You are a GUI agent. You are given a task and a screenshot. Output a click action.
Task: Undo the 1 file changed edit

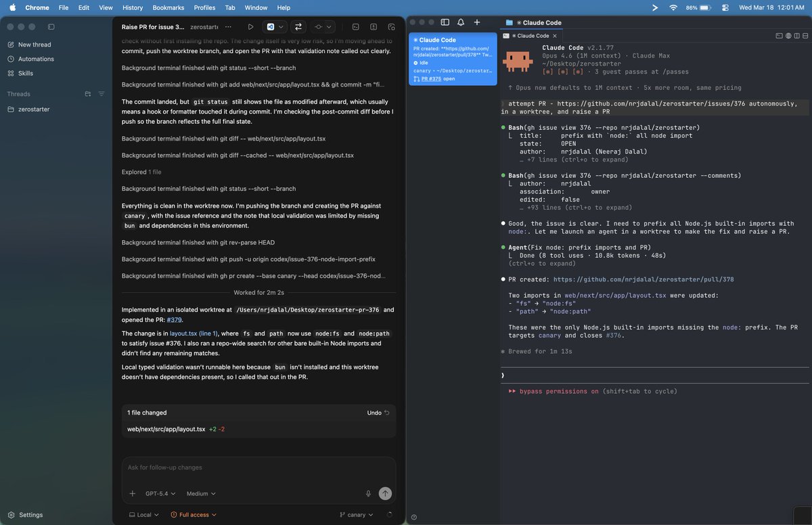[x=378, y=413]
